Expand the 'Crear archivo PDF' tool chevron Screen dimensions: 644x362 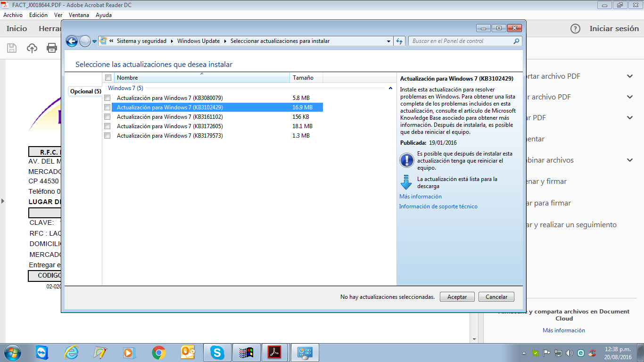tap(630, 97)
